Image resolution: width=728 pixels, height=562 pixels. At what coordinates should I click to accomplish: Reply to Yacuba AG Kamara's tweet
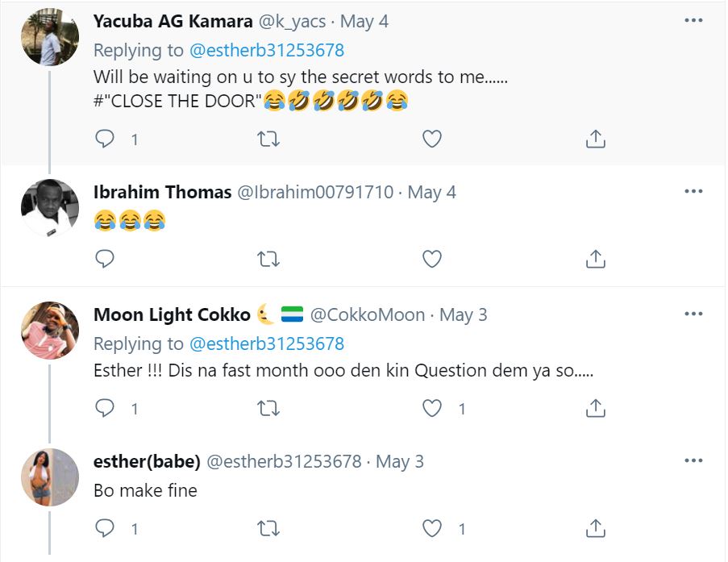(106, 139)
